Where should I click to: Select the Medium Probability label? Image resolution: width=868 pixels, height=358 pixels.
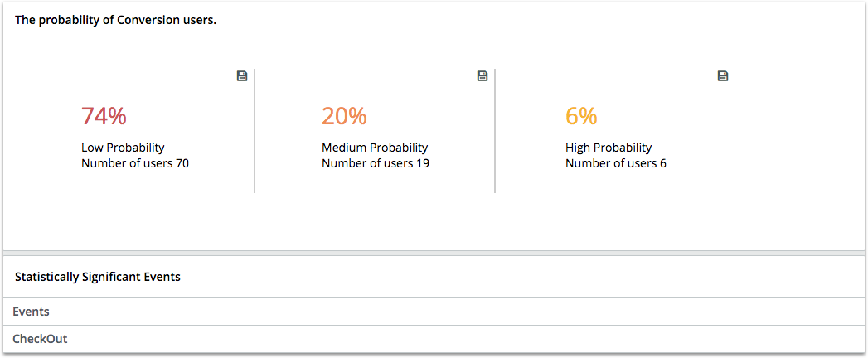point(375,148)
